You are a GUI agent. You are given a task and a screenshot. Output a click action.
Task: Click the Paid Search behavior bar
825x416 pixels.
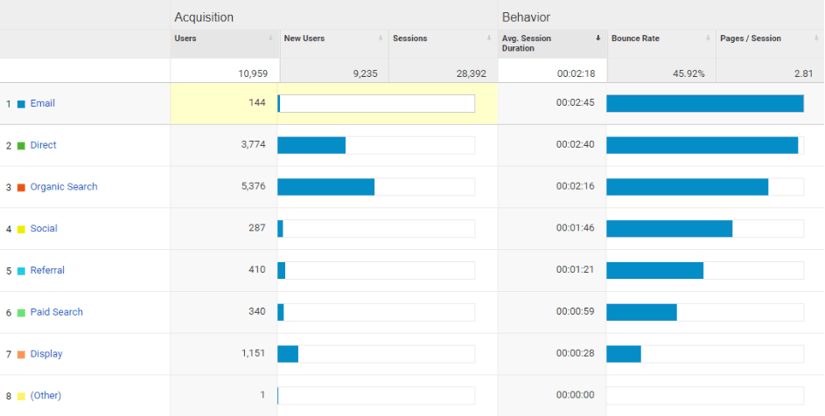[641, 312]
